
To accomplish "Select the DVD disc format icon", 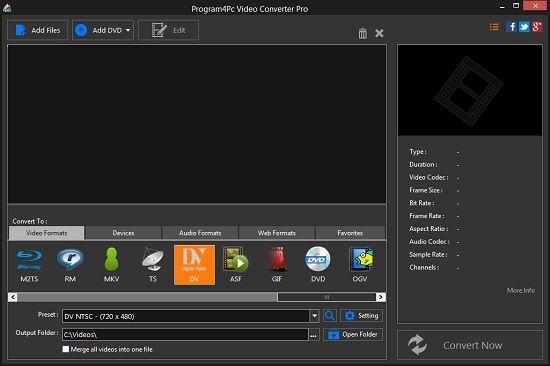I will (318, 265).
